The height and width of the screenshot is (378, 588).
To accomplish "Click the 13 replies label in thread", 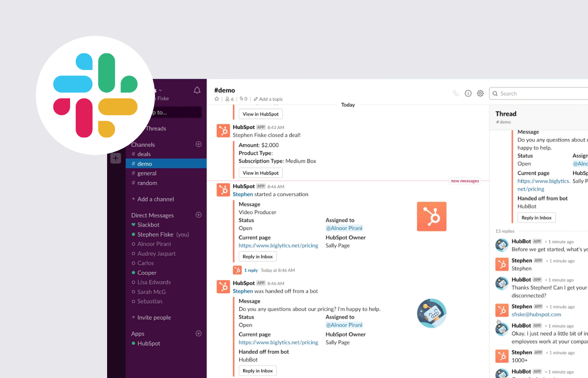I will point(504,231).
